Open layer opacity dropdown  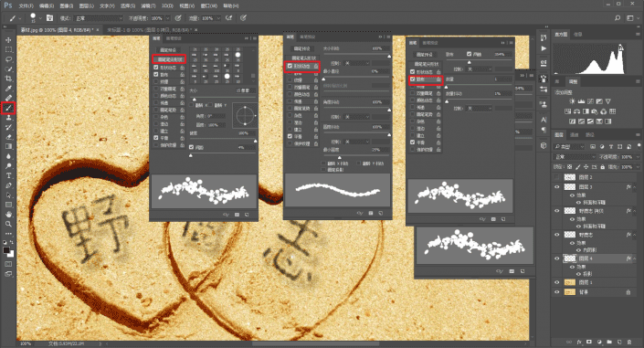[x=638, y=157]
